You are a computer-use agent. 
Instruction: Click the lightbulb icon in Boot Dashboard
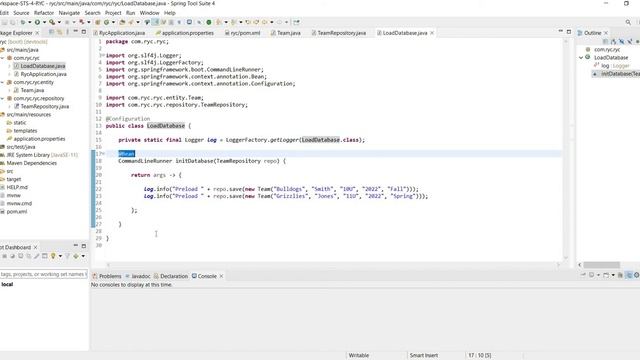[53, 256]
